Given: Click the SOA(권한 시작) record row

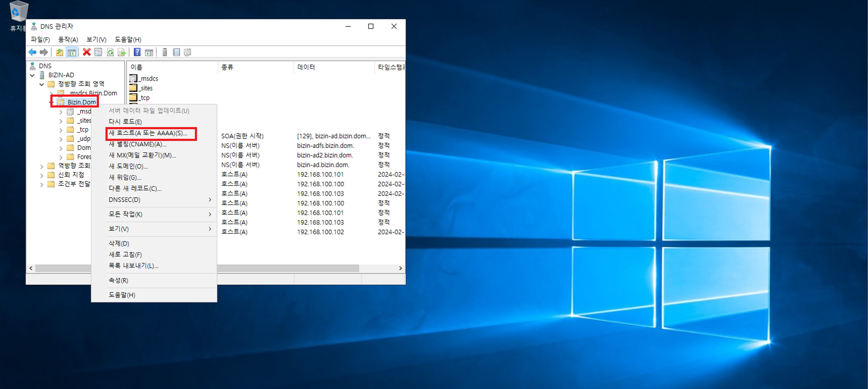Looking at the screenshot, I should 266,136.
